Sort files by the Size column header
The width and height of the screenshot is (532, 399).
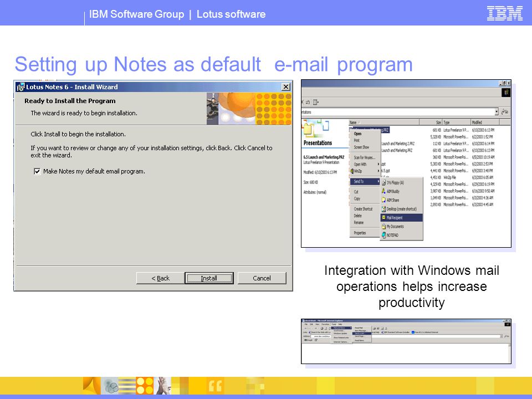coord(431,122)
